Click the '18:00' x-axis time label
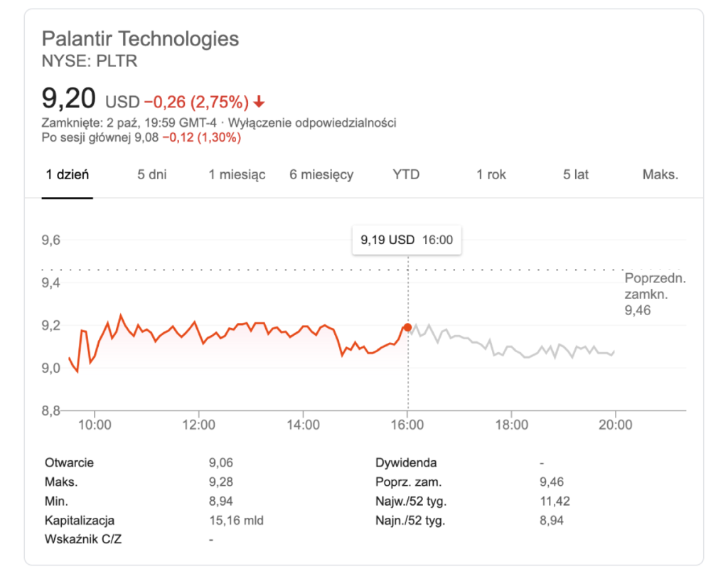 [x=512, y=425]
